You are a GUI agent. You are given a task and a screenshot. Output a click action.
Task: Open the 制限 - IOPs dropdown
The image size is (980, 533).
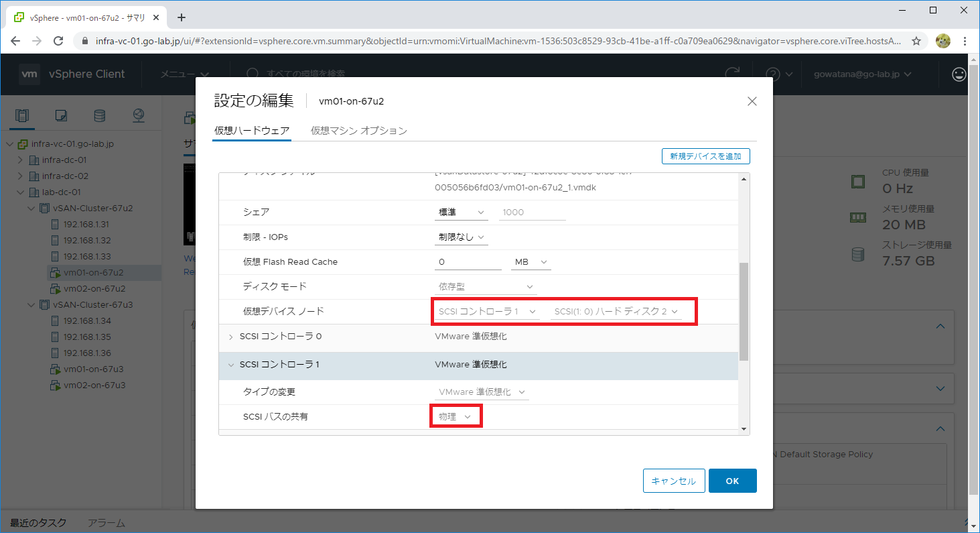pos(462,237)
